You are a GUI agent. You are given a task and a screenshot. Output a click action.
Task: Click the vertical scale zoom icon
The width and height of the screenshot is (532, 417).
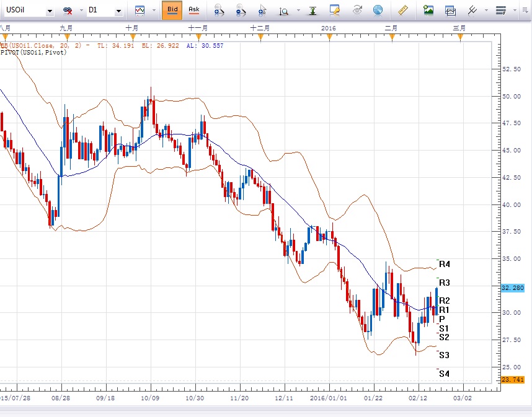coord(283,11)
